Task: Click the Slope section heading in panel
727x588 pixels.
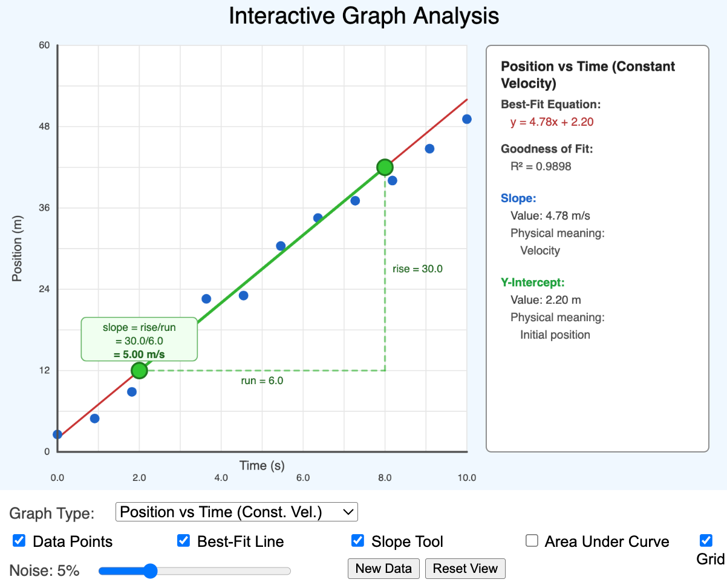Action: pyautogui.click(x=518, y=198)
